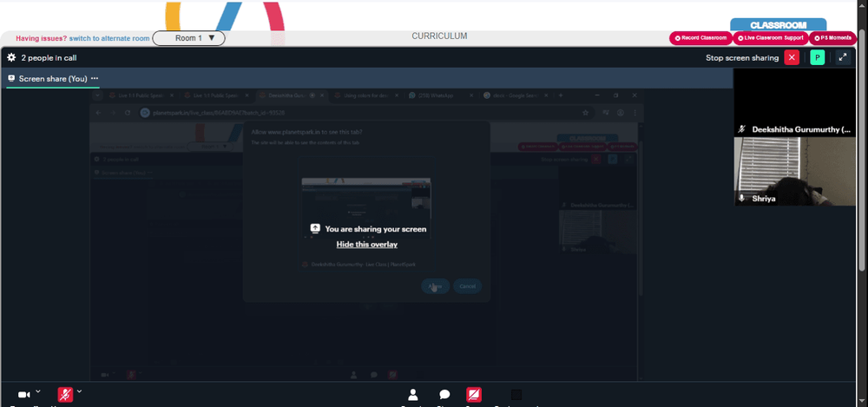Click the share-screen icon in the overlay
The height and width of the screenshot is (407, 868).
pos(315,229)
